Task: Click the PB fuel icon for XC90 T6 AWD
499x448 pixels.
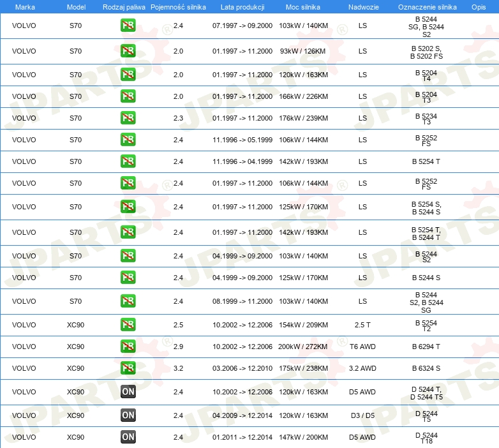Action: point(128,347)
